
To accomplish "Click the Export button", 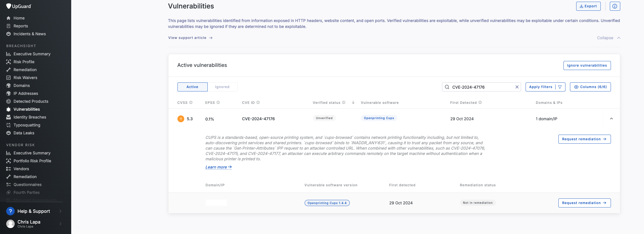I will 588,6.
